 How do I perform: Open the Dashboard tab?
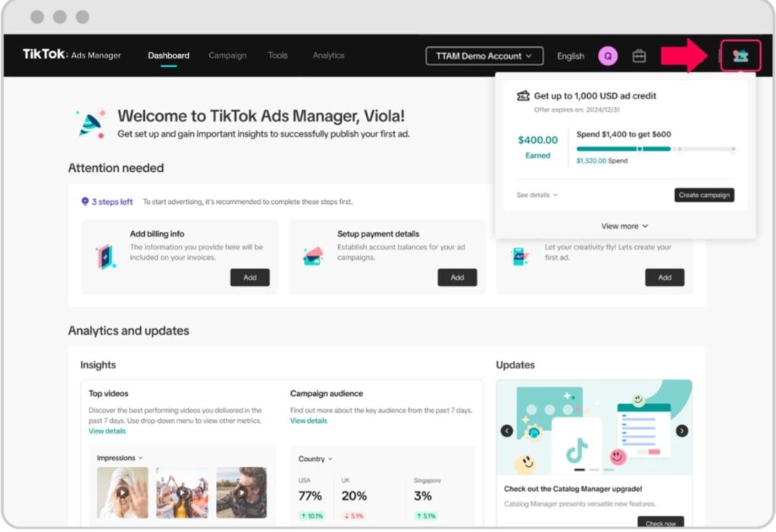[x=168, y=55]
